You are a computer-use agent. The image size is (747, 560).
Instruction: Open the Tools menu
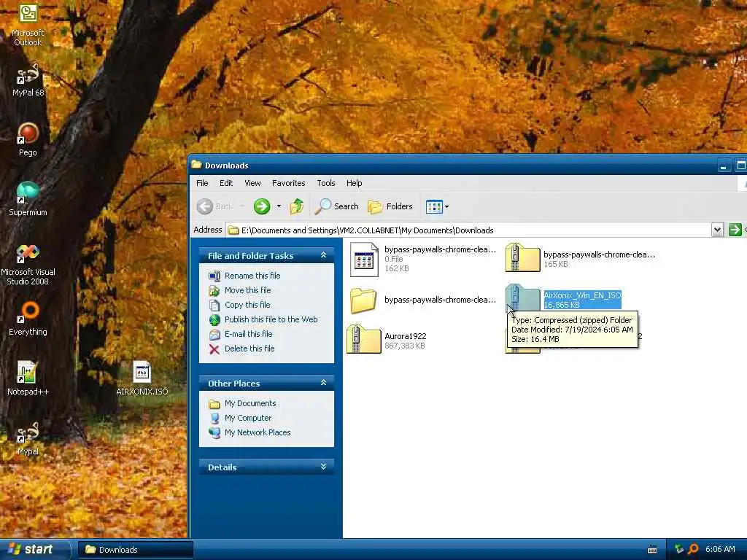(326, 183)
